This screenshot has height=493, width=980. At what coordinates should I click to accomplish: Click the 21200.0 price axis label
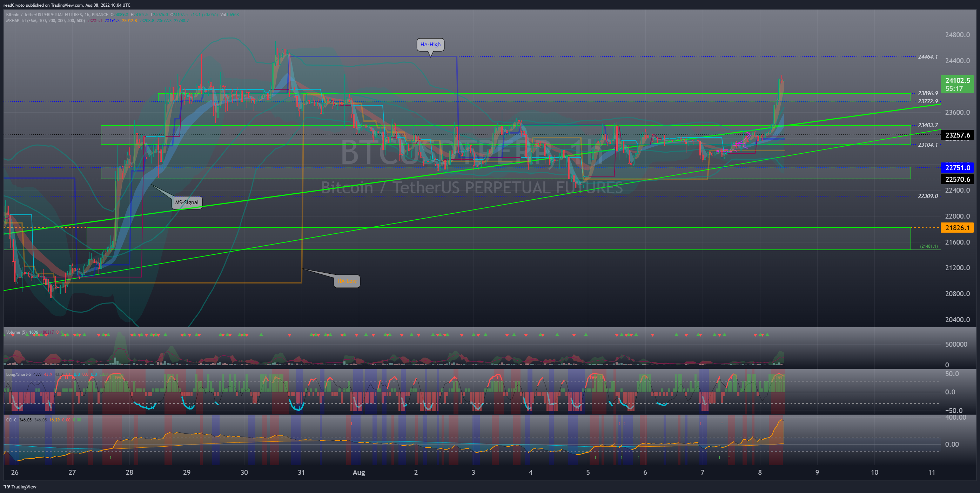click(x=958, y=268)
